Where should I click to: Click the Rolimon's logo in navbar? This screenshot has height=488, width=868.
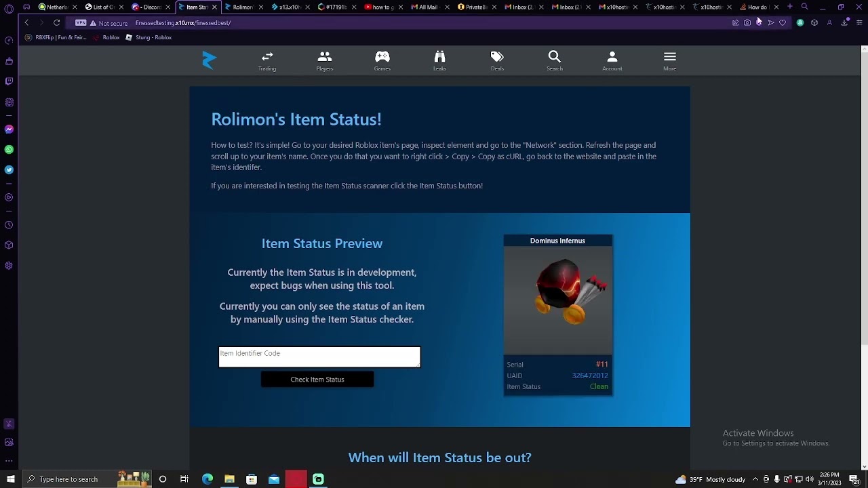coord(210,60)
